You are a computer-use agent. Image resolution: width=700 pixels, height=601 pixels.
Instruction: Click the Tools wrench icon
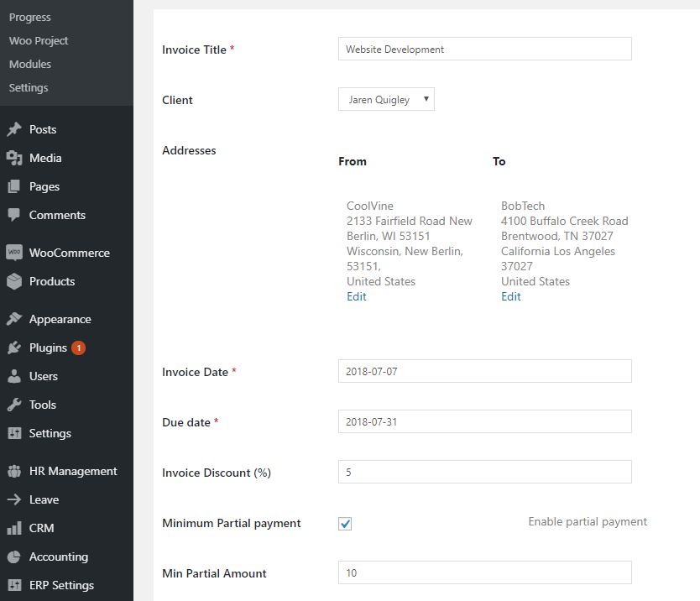14,405
